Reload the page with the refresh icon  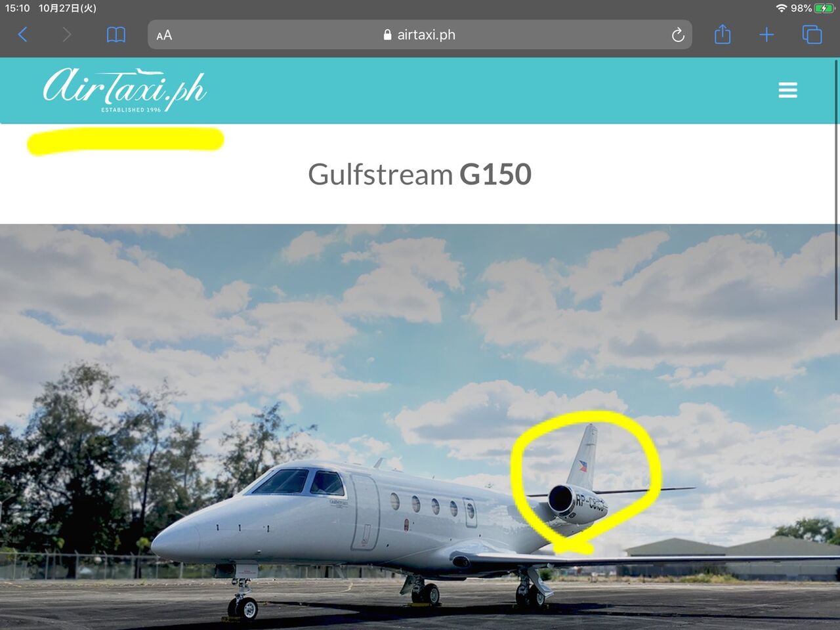(678, 35)
